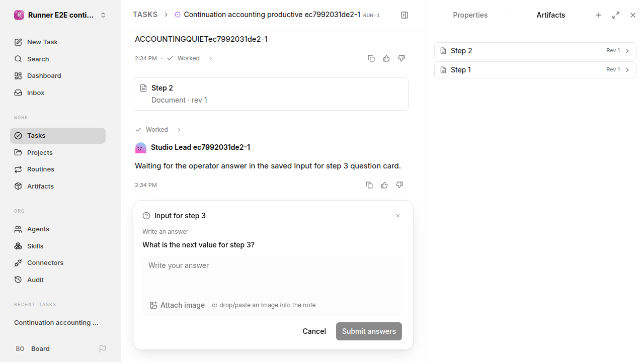Expand Step 1 artifact row
644x362 pixels.
click(535, 70)
